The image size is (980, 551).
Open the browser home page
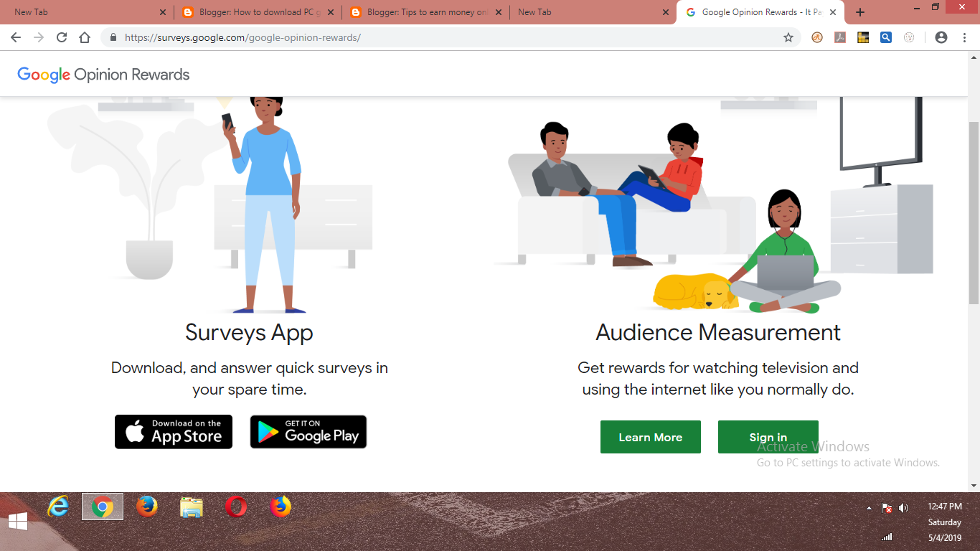click(85, 37)
